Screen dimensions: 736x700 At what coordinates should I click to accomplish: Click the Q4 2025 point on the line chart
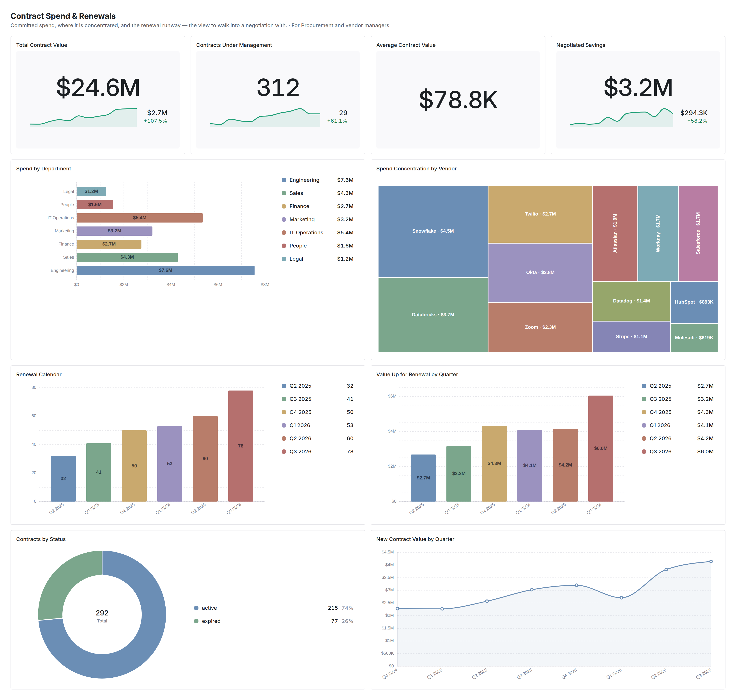coord(576,585)
